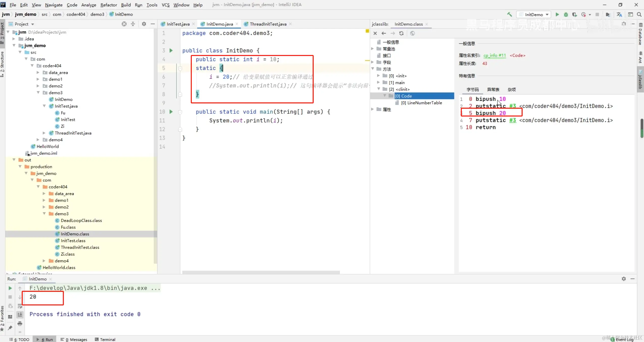Click the print icon in Run panel
Screen dimensions: 644x342
click(20, 324)
